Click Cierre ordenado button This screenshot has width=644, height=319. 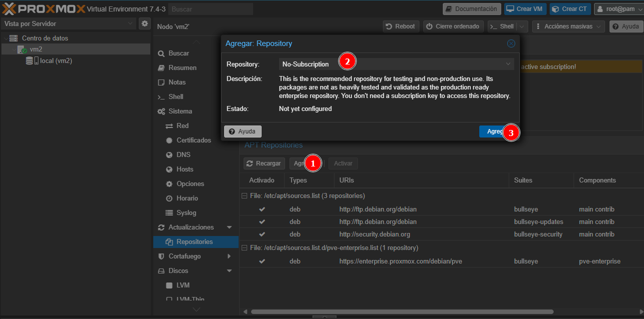pos(453,26)
